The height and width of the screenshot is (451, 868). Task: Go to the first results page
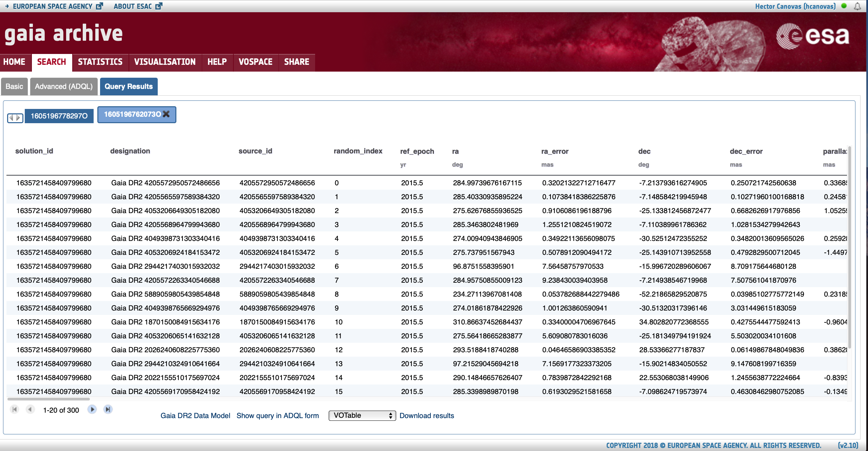(14, 409)
